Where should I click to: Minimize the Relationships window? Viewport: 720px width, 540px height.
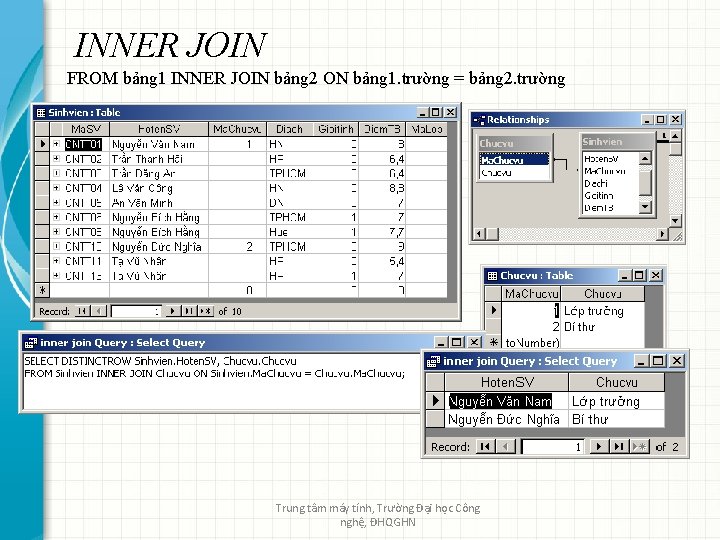(x=647, y=120)
